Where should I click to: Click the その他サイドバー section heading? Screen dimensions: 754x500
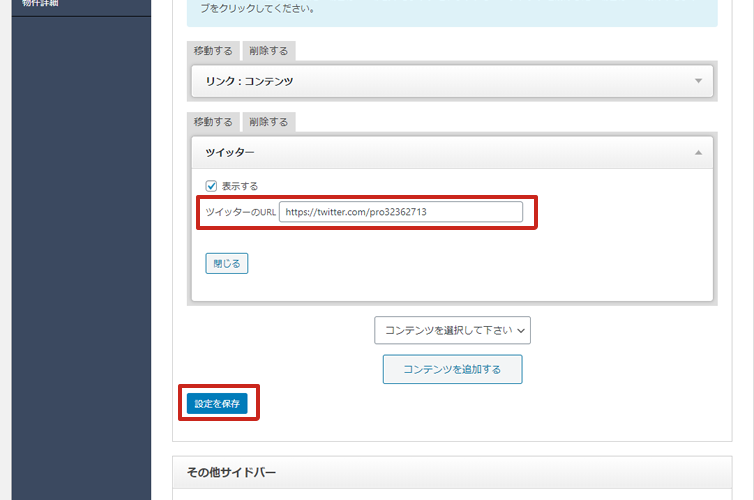[231, 472]
